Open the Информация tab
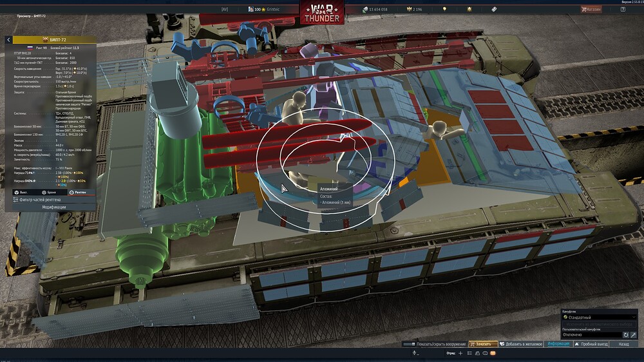Screen dimensions: 644x362 click(558, 344)
